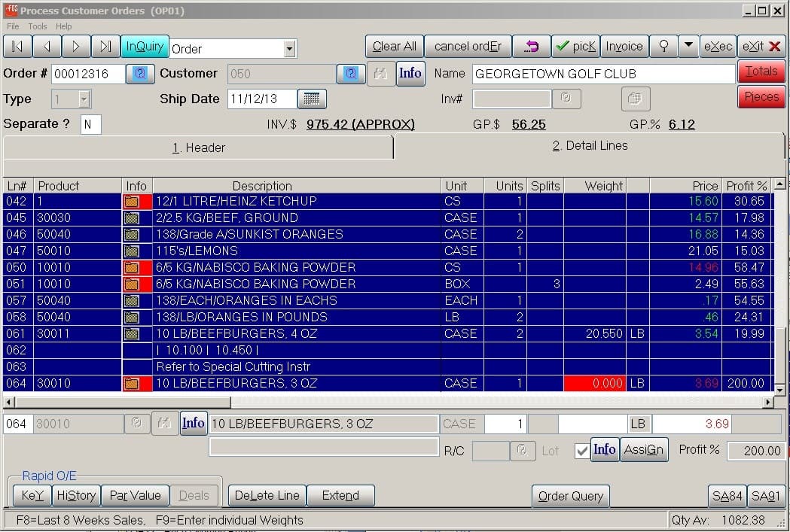The image size is (790, 532).
Task: Open info folder for line 057 oranges in eachs
Action: (x=132, y=301)
